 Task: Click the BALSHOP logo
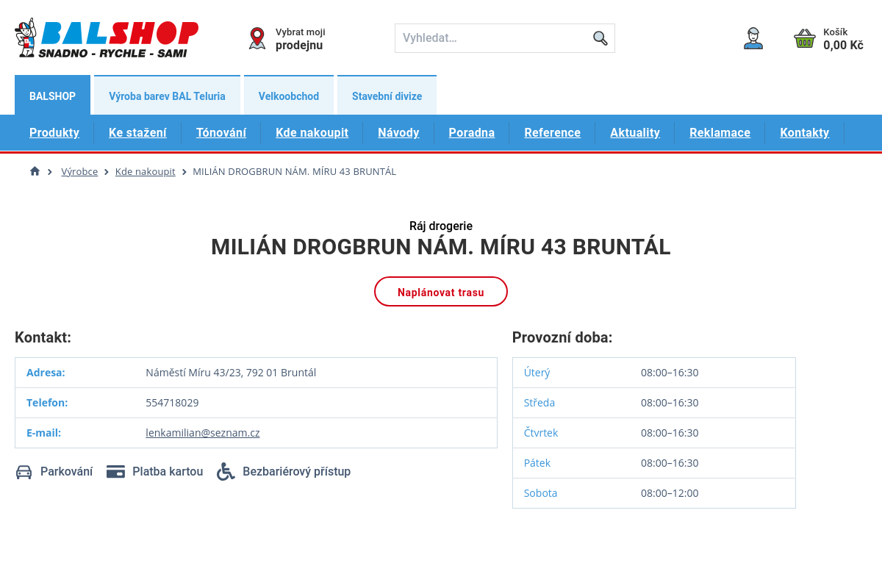[x=107, y=38]
